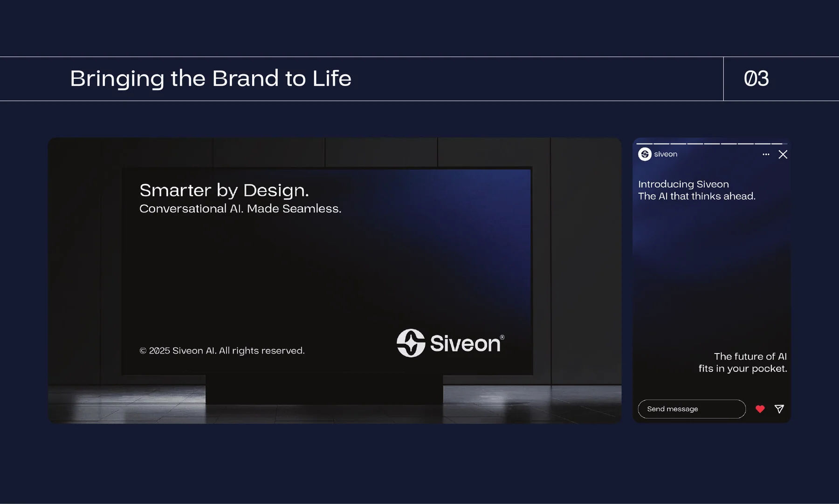
Task: Click the 'Bringing the Brand to Life' heading
Action: 211,79
